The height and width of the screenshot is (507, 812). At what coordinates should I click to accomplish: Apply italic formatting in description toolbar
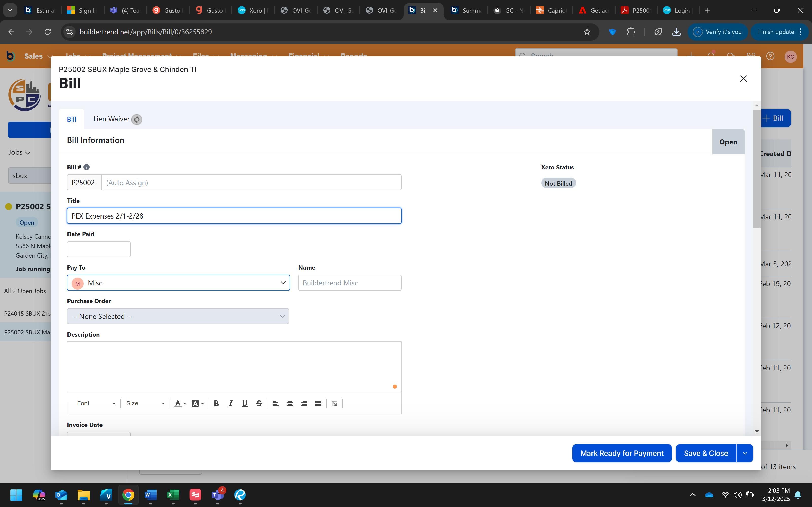pyautogui.click(x=230, y=403)
